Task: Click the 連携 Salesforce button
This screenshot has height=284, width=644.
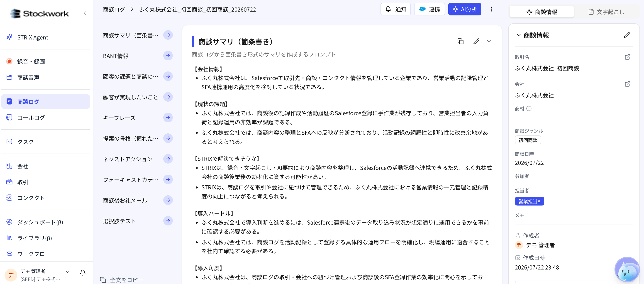Action: [429, 9]
